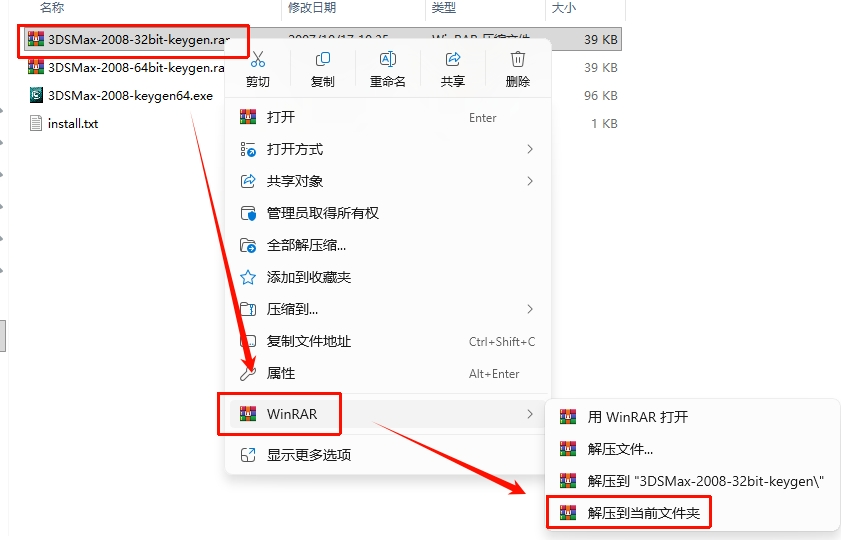Image resolution: width=841 pixels, height=540 pixels.
Task: Sort files by the 名称 column header
Action: [x=51, y=8]
